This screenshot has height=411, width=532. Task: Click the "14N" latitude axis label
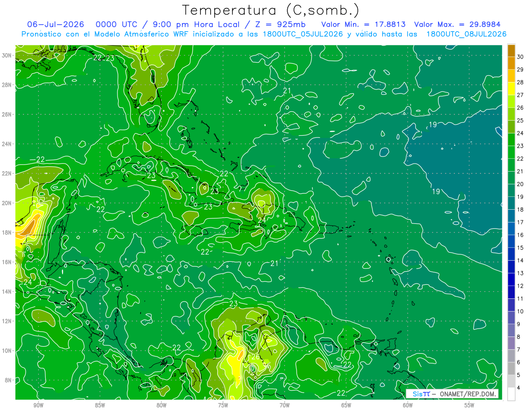8,292
